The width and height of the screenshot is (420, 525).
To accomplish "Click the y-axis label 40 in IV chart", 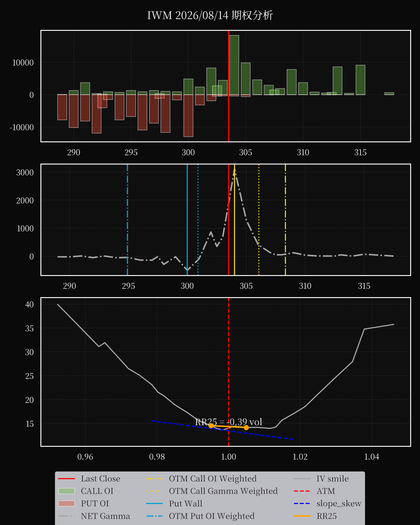I will coord(29,304).
